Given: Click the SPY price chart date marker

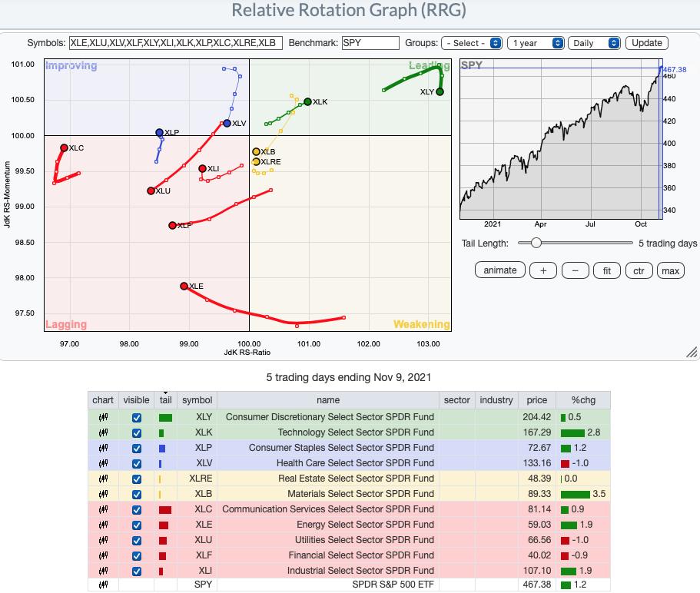Looking at the screenshot, I should [x=661, y=139].
